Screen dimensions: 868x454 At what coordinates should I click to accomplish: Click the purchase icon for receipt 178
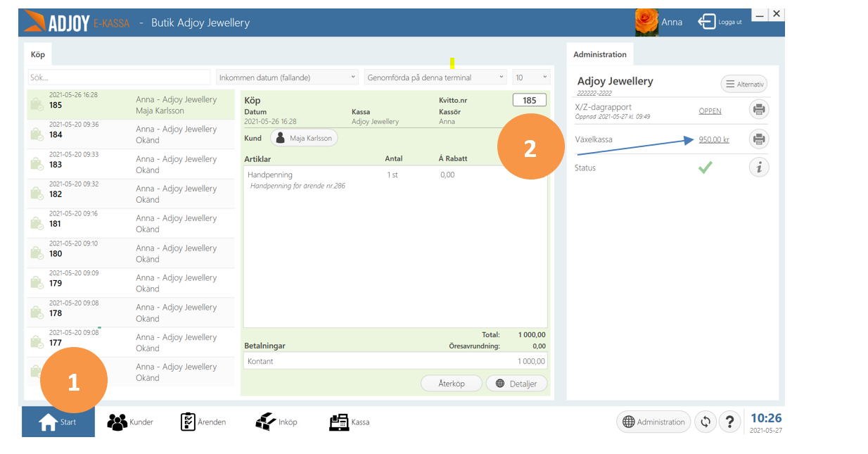(37, 313)
